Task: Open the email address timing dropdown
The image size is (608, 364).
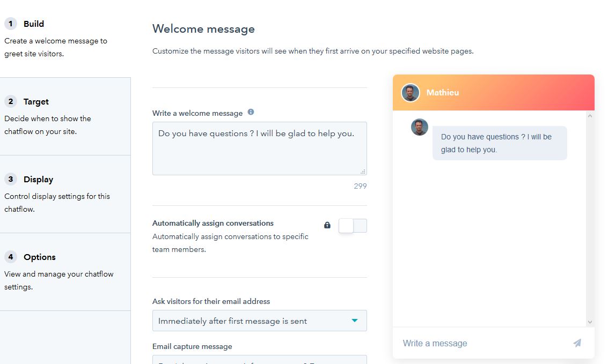Action: click(x=259, y=321)
